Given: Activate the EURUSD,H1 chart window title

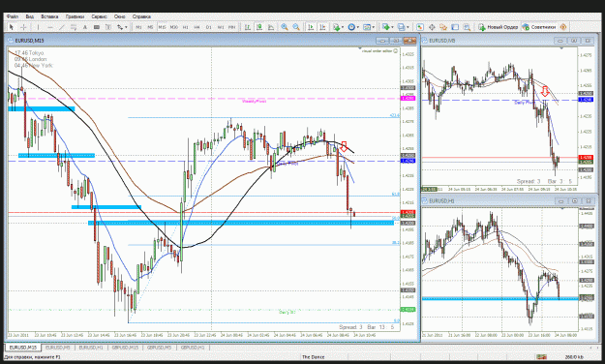Looking at the screenshot, I should (441, 200).
